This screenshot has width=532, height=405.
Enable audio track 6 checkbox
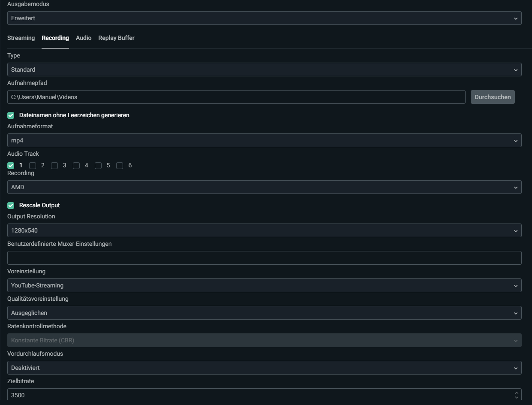tap(120, 166)
